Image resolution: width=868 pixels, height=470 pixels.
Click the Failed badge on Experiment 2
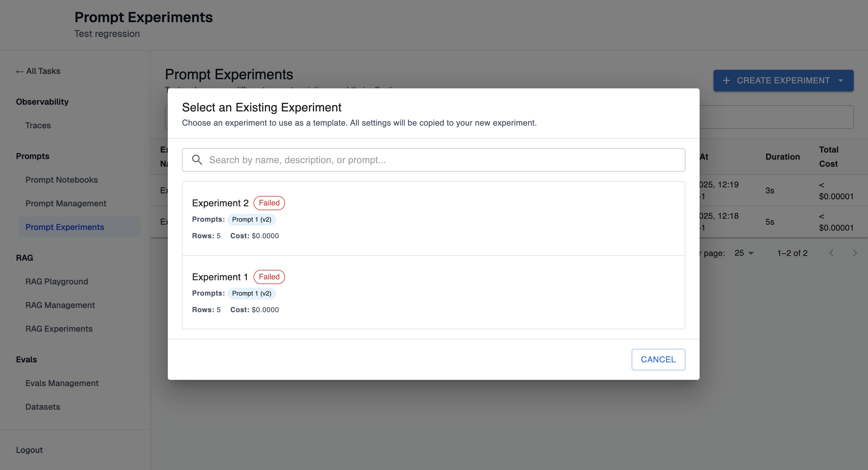(269, 203)
